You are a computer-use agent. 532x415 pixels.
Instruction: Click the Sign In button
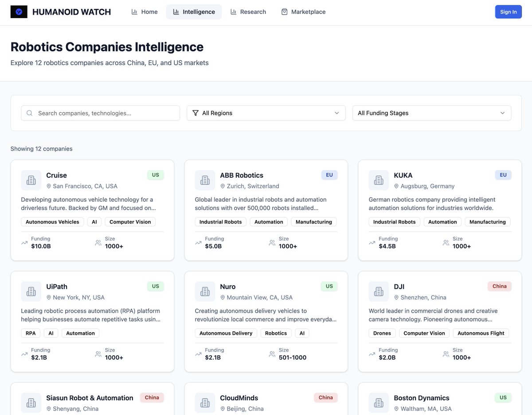pyautogui.click(x=509, y=12)
